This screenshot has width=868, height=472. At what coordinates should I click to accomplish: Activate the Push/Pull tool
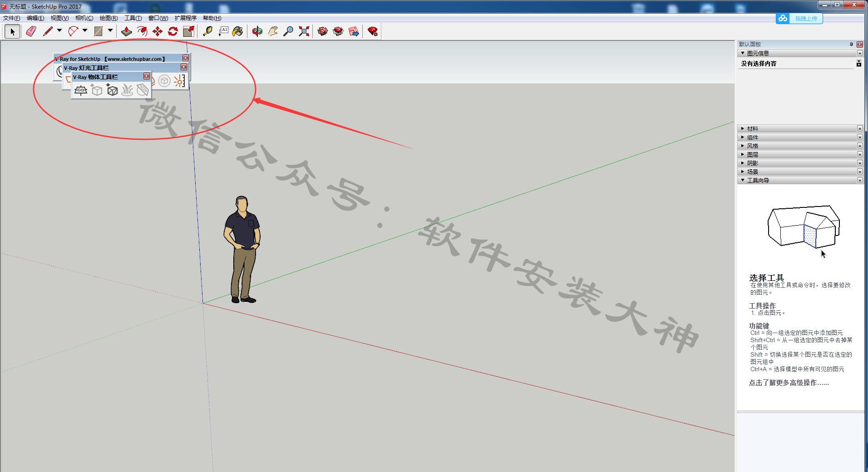(127, 31)
